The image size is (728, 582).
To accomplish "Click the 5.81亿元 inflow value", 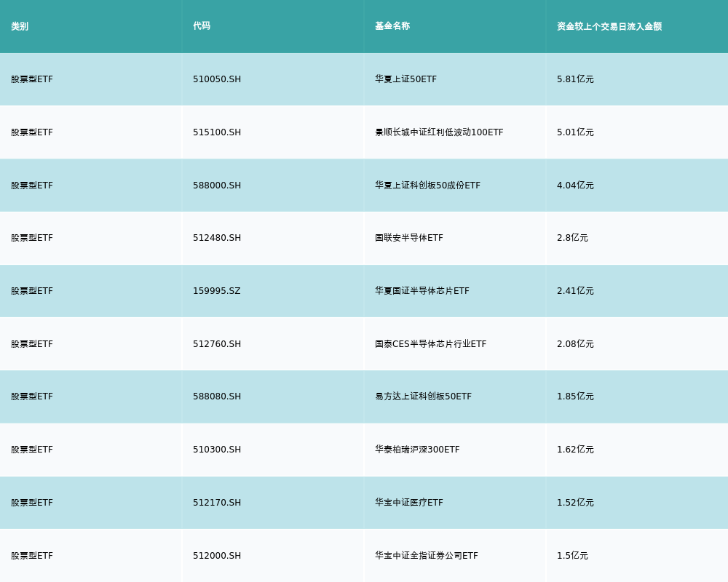I will pyautogui.click(x=575, y=79).
